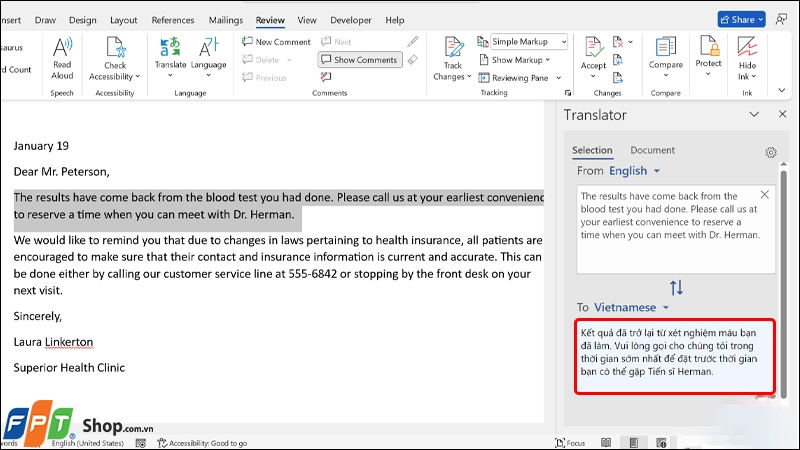The image size is (800, 450).
Task: Click the ink comment pen icon
Action: [x=413, y=41]
